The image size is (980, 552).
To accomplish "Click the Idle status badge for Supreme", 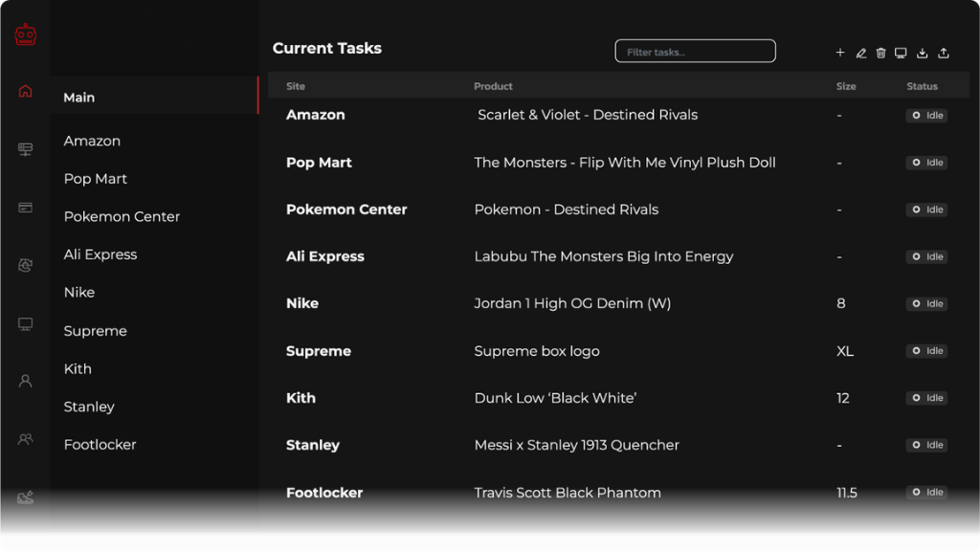I will (x=926, y=351).
